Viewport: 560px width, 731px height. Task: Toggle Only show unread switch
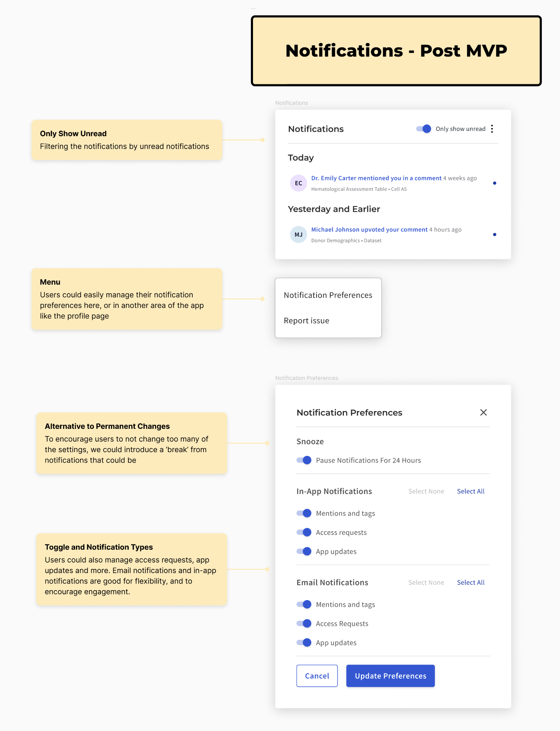point(424,129)
